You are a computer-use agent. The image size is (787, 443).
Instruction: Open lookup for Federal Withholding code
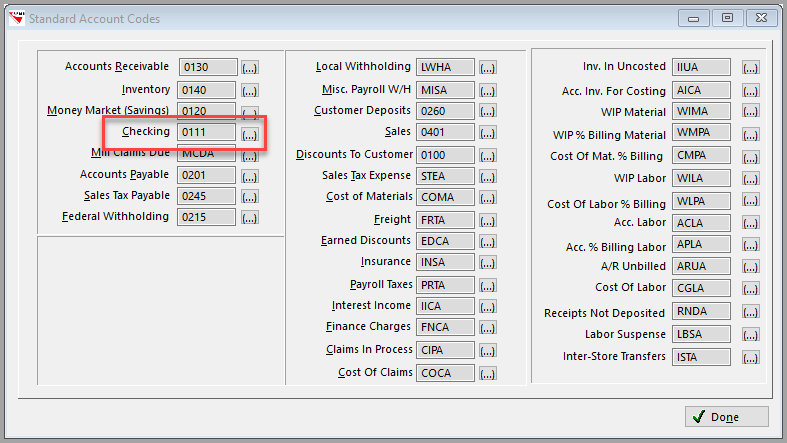(x=249, y=218)
